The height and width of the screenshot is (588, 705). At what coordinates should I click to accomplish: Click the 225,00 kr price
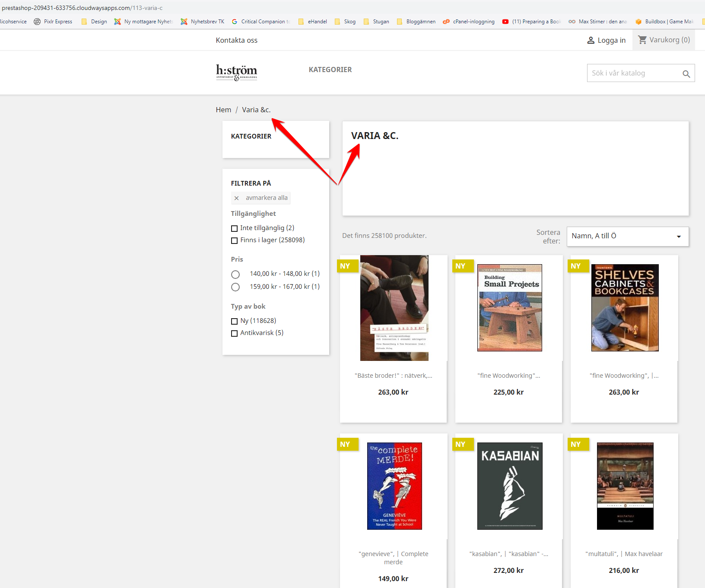click(x=508, y=392)
